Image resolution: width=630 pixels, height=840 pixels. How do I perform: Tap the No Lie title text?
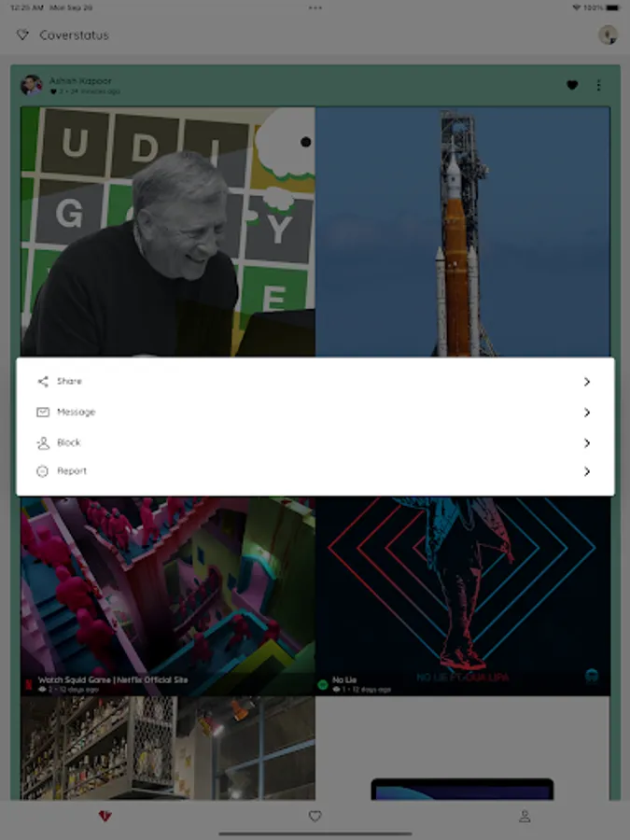[x=344, y=679]
